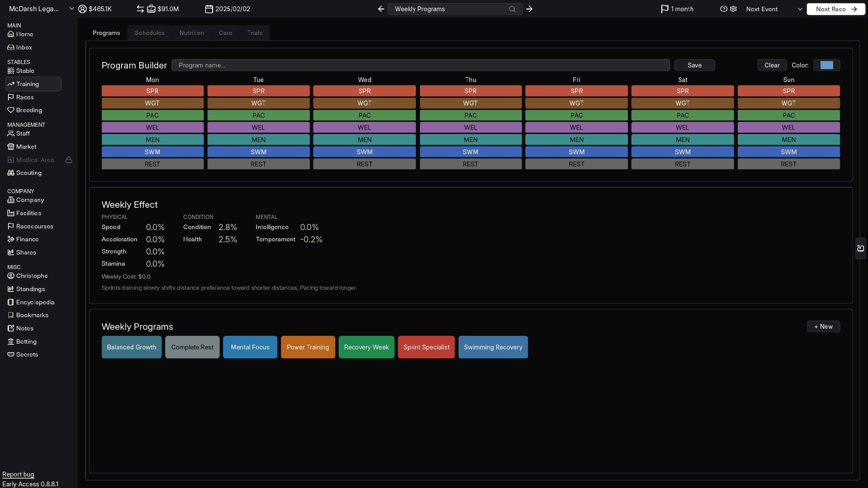Open the Scouting page from sidebar

29,173
